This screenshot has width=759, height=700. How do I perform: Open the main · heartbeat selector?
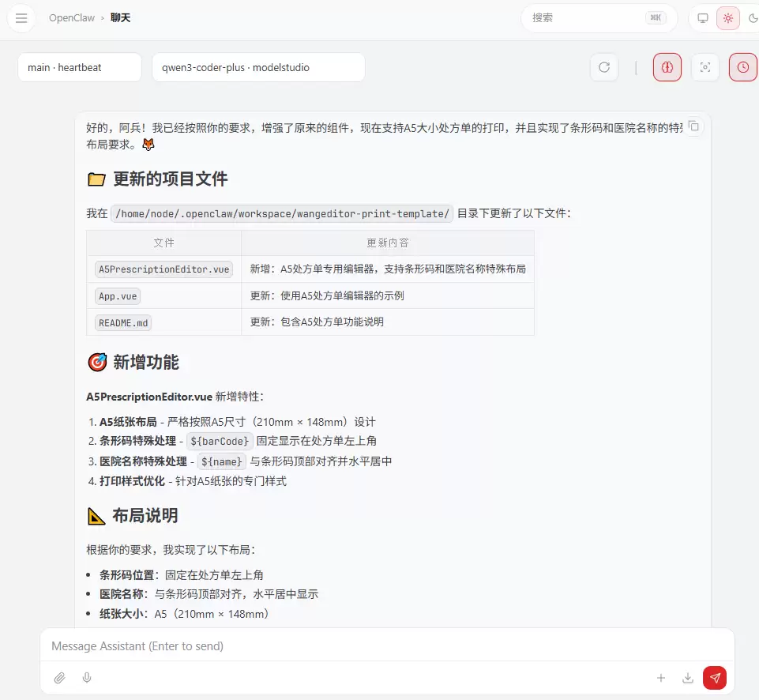coord(78,67)
